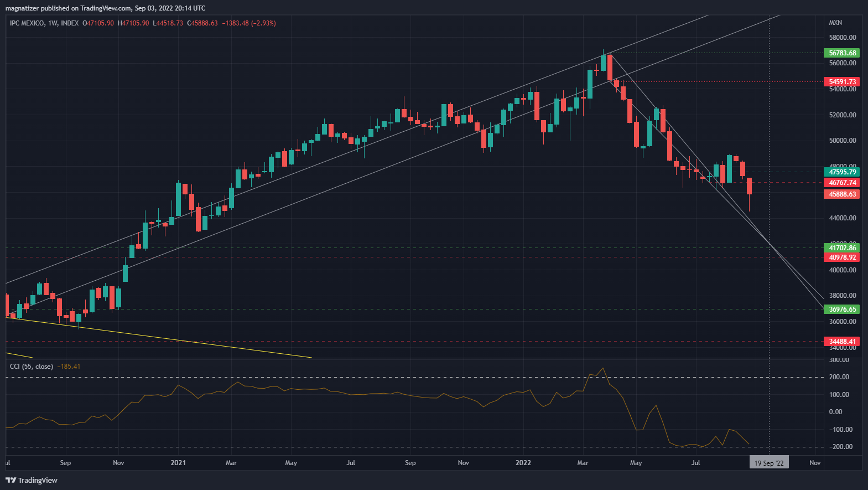
Task: Click the latest red weekly candle
Action: point(750,186)
